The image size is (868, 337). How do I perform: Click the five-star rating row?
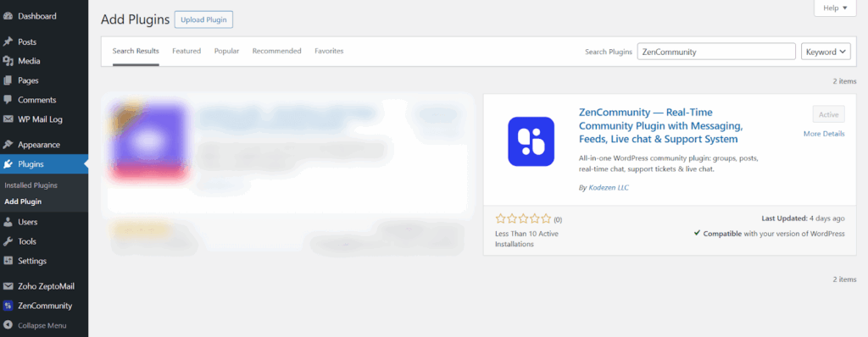coord(524,218)
